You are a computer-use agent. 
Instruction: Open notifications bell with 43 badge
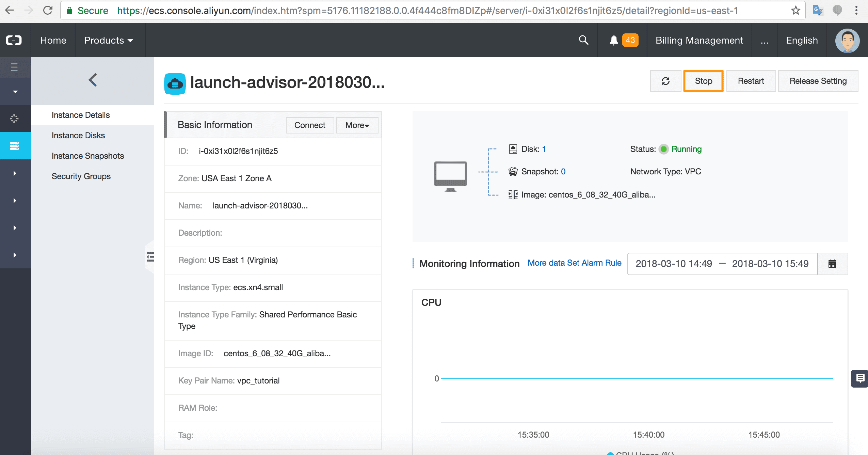624,40
